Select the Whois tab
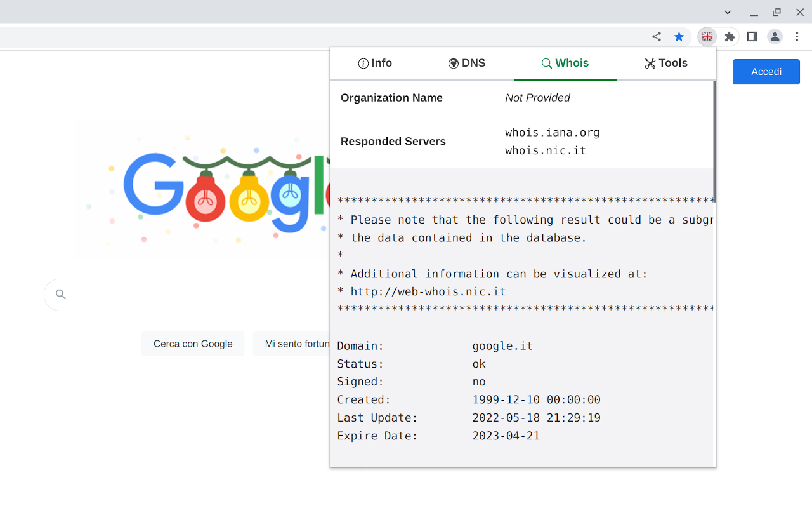Viewport: 812px width, 508px height. tap(565, 63)
